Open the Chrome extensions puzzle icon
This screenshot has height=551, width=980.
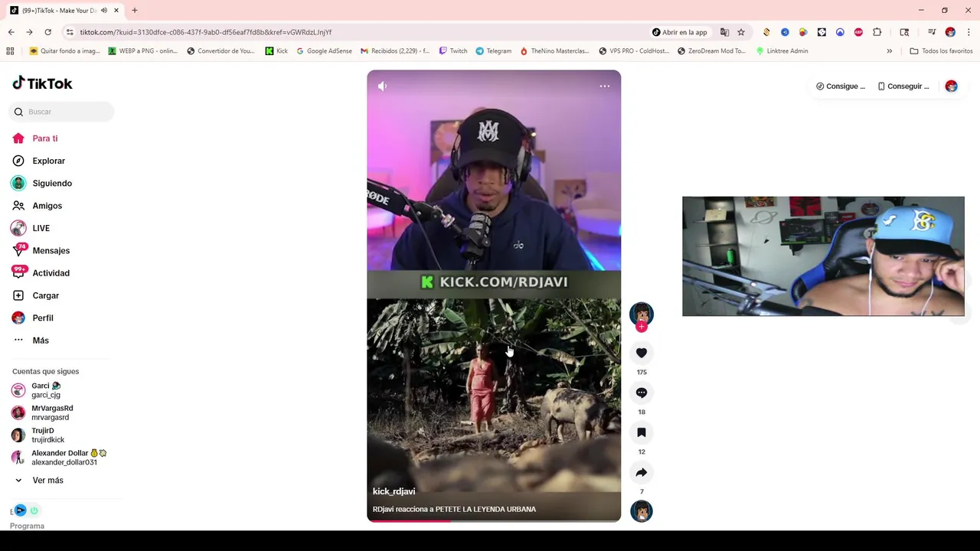(877, 32)
